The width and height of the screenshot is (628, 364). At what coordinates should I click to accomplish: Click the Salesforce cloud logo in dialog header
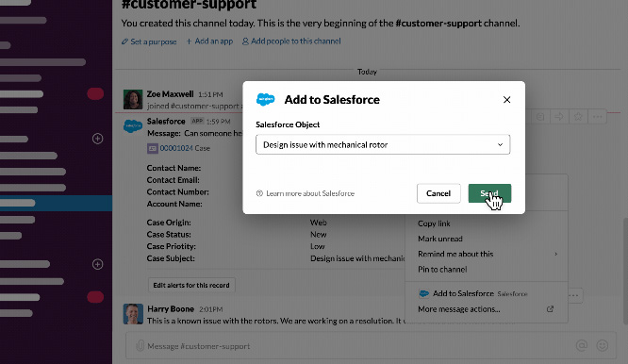point(266,99)
